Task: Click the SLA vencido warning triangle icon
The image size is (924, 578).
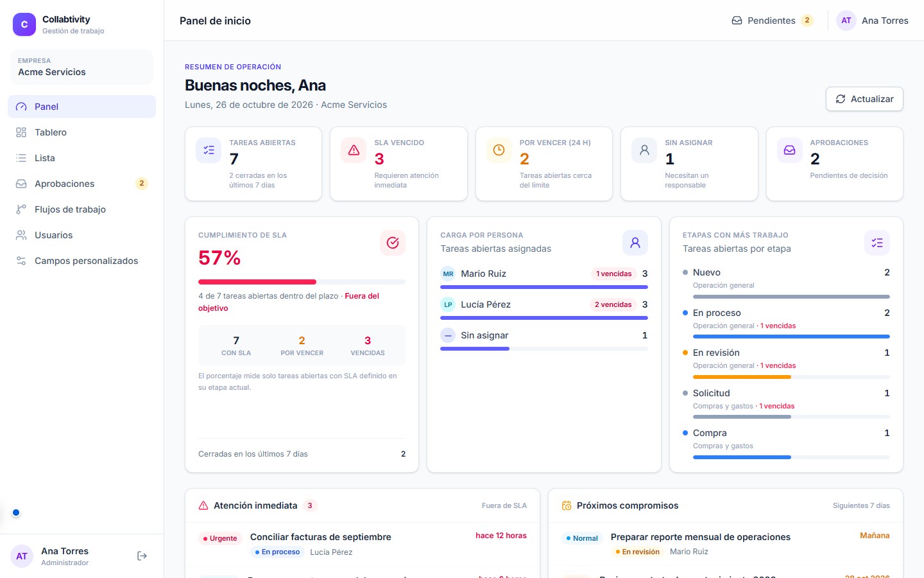Action: point(354,150)
